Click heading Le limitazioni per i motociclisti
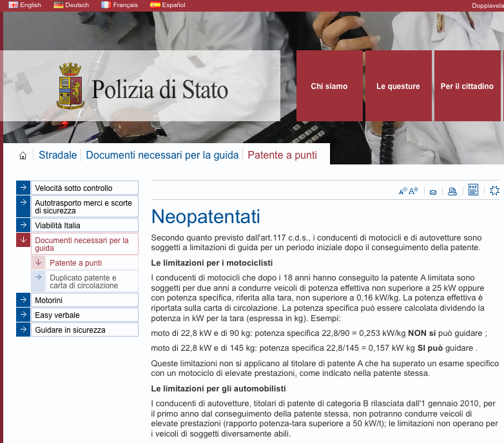This screenshot has height=443, width=504. (212, 262)
